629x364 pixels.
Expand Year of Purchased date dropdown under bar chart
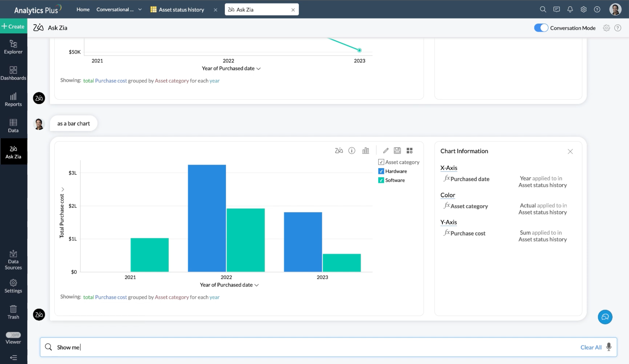pos(257,285)
